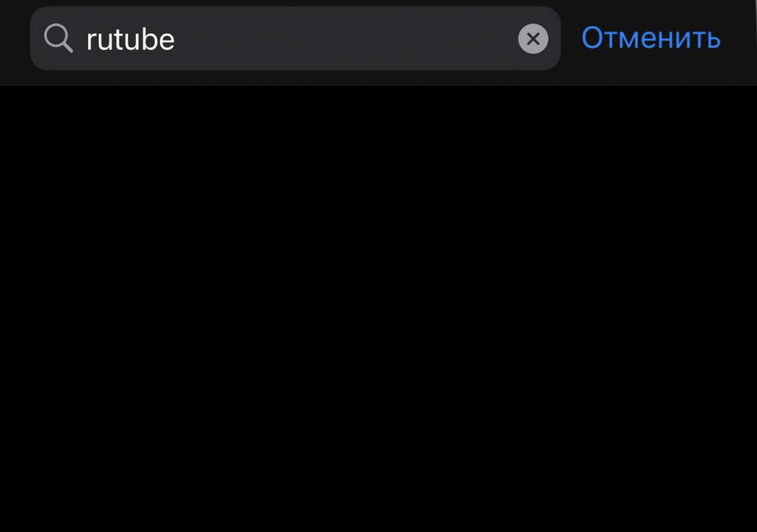757x532 pixels.
Task: Remove the rutube query using the X button
Action: 533,39
